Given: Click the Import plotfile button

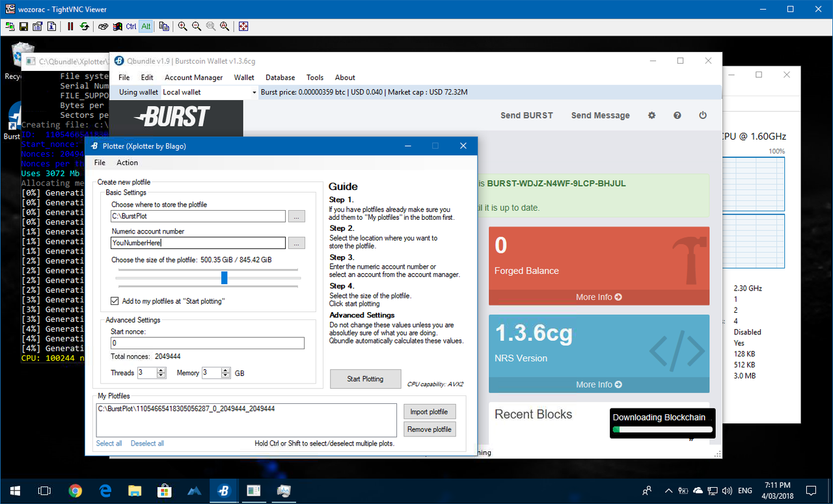Looking at the screenshot, I should 429,412.
